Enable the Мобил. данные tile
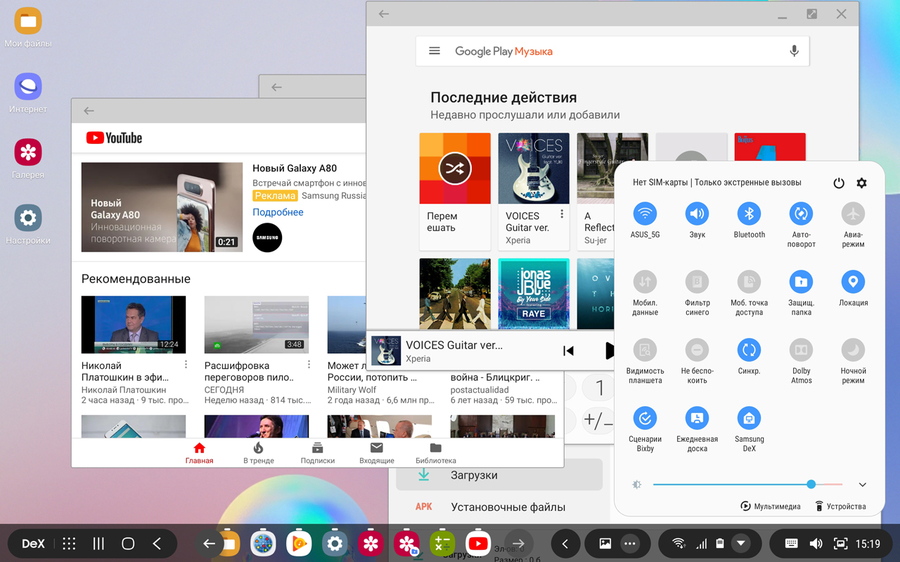The image size is (900, 562). point(645,282)
